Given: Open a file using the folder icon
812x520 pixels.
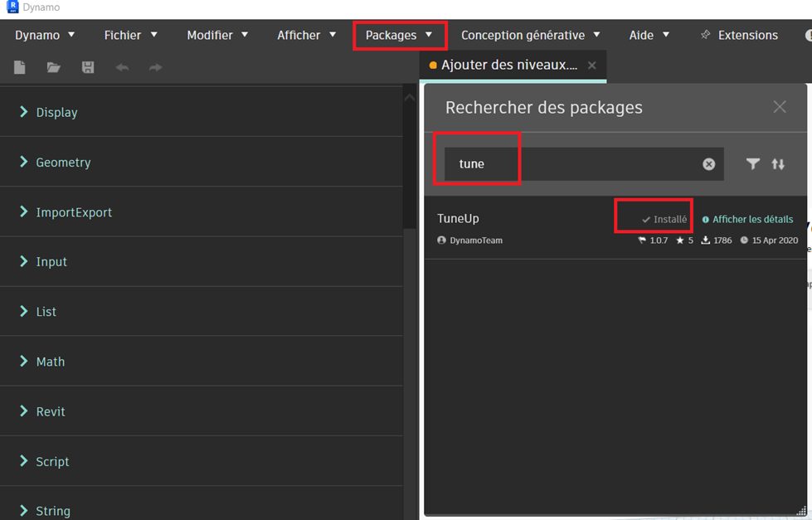Looking at the screenshot, I should pyautogui.click(x=53, y=67).
